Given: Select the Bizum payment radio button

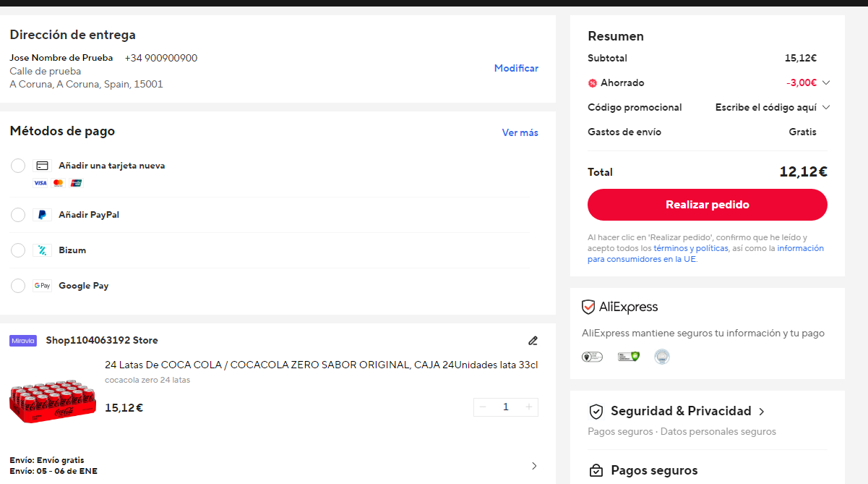Looking at the screenshot, I should [x=18, y=250].
